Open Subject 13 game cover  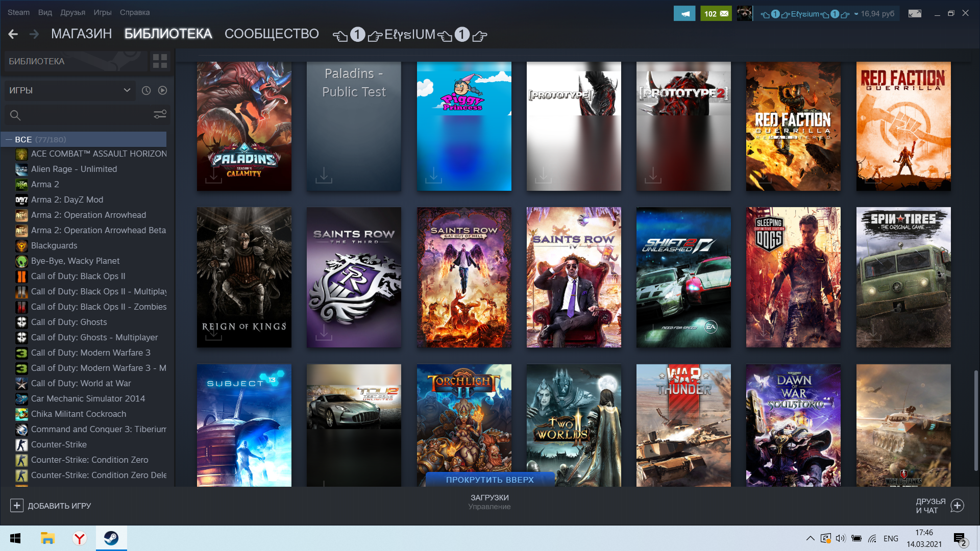point(244,425)
